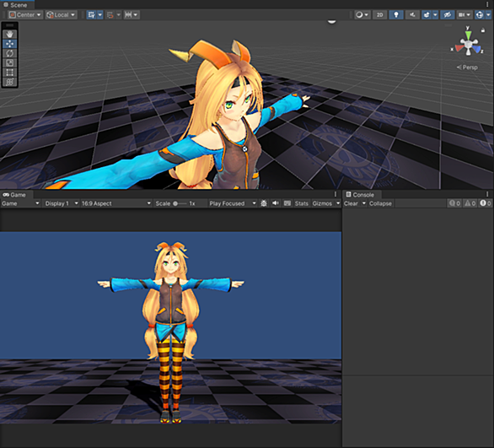The height and width of the screenshot is (448, 494).
Task: Click the Transform tool in Scene toolbar
Action: click(x=9, y=82)
